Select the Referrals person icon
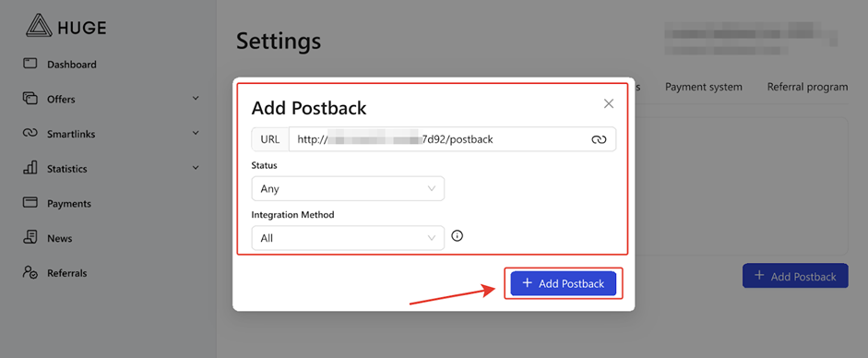Screen dimensions: 868x358 point(30,272)
